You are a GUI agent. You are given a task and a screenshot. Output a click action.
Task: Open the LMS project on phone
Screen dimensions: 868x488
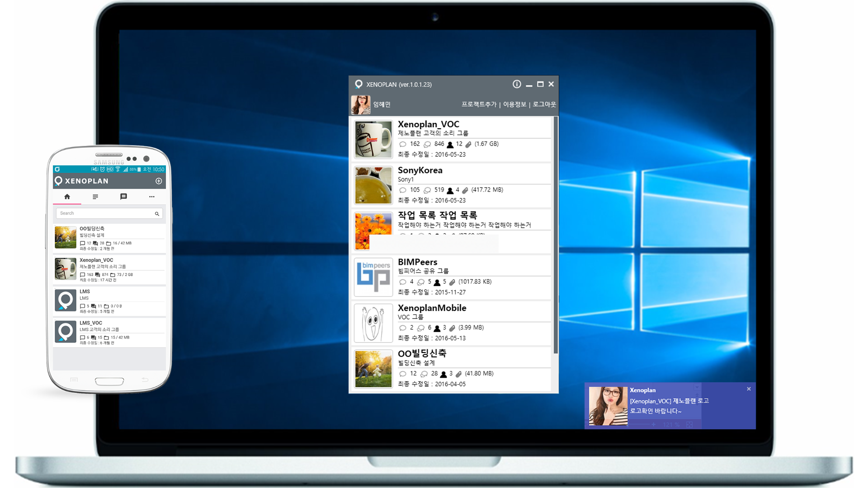[x=109, y=301]
